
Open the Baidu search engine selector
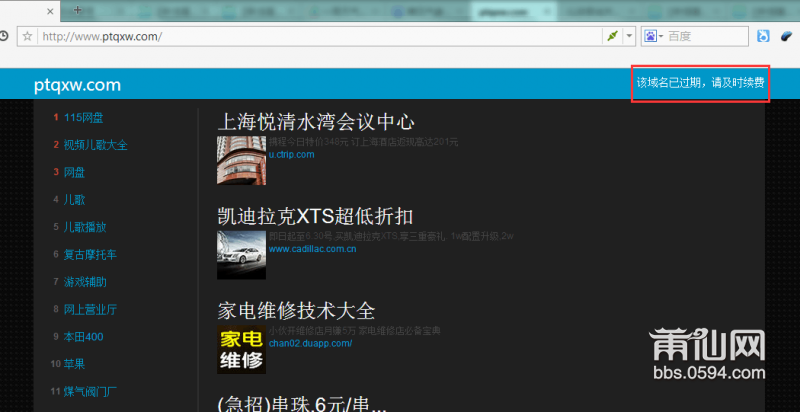653,36
